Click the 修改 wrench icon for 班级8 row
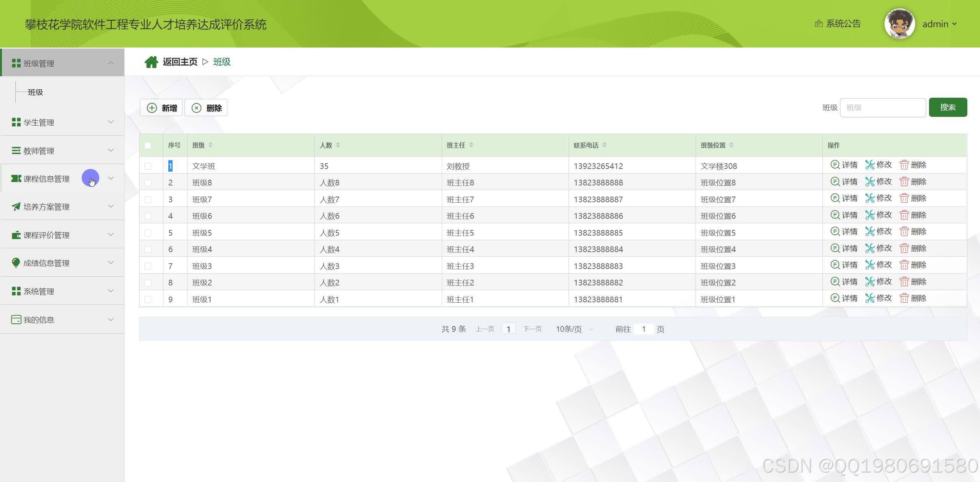Screen dimensions: 980x482 click(870, 182)
